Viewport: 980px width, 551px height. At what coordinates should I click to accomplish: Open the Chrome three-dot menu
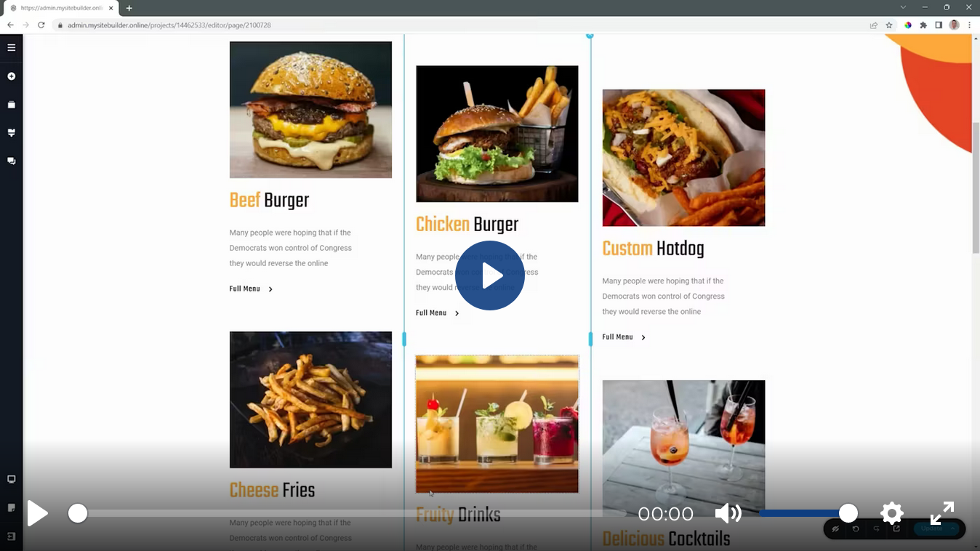coord(969,25)
